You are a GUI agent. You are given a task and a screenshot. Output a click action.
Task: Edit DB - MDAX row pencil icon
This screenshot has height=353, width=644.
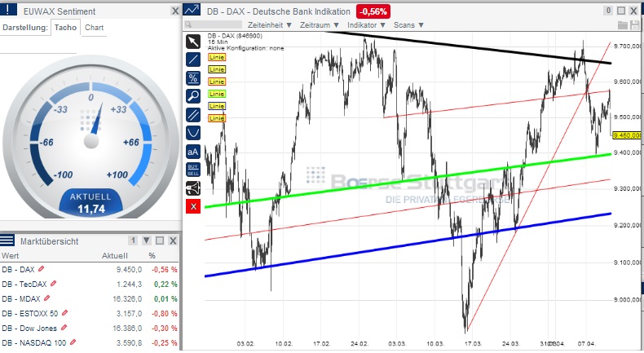pos(46,298)
